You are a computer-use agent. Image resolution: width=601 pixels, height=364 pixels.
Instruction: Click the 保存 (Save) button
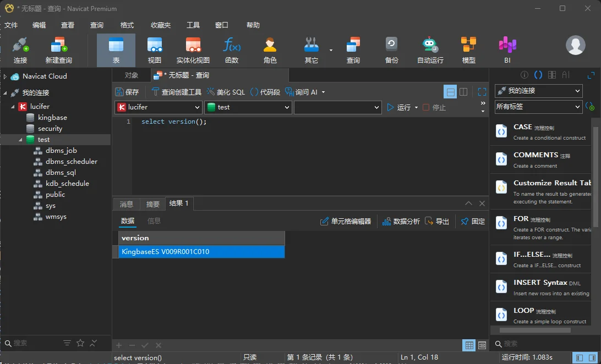click(127, 92)
